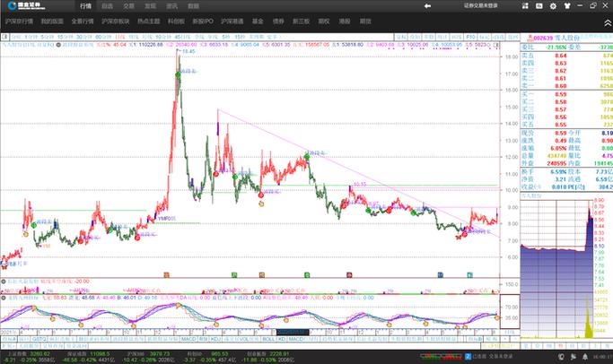Click the F10 company info button
The image size is (613, 364).
(470, 37)
